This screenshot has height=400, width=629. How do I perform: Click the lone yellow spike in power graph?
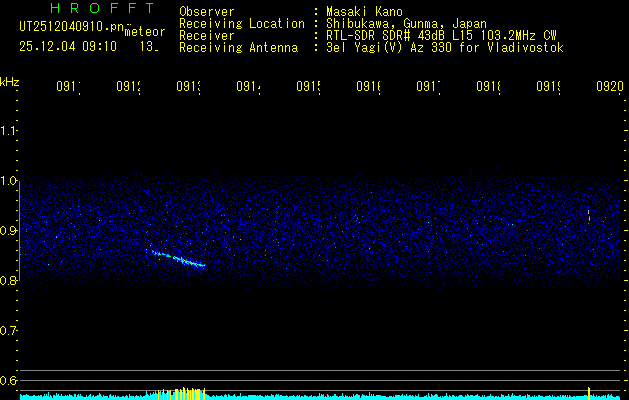pyautogui.click(x=589, y=393)
